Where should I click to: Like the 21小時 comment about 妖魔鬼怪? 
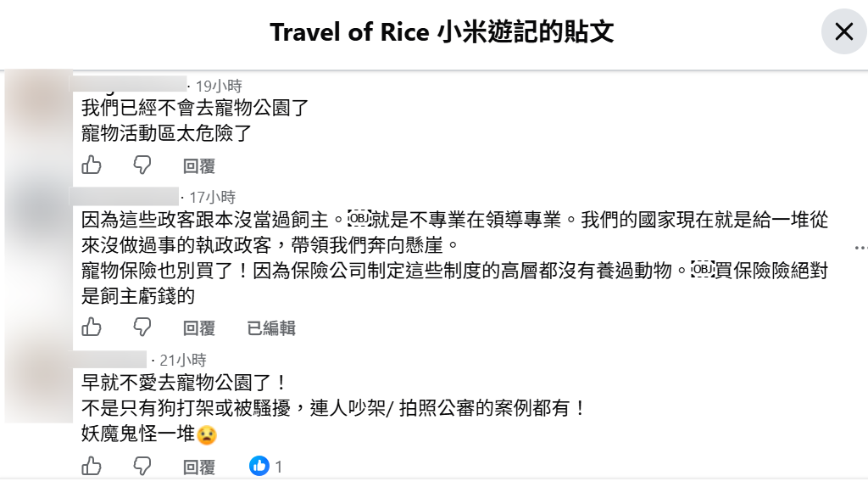click(92, 467)
